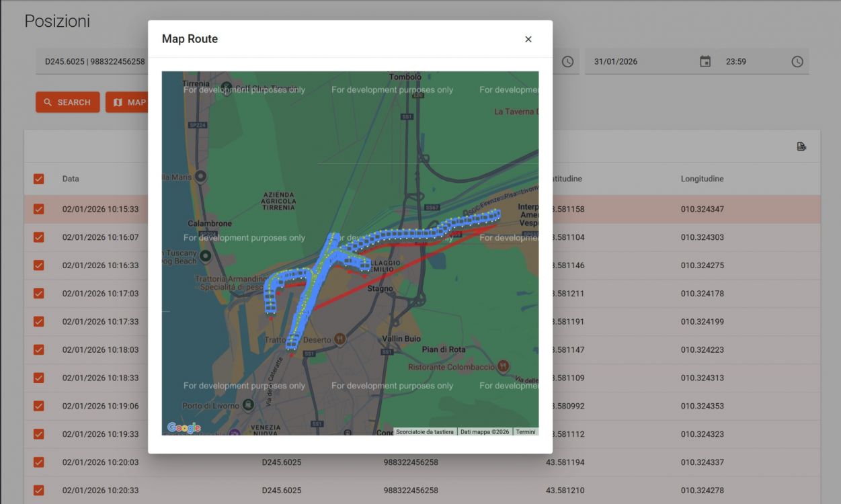Screen dimensions: 841x504
Task: Click the Trattoria Deserto restaurant marker
Action: click(340, 339)
